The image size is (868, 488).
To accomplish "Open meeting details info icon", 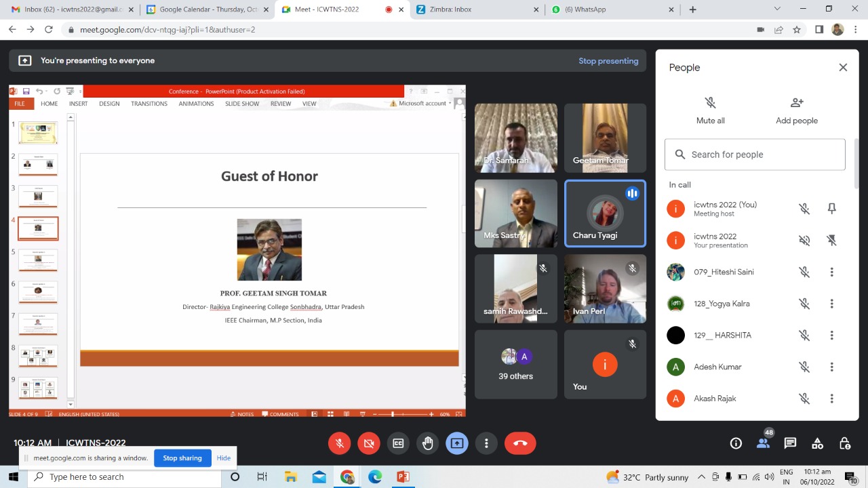I will point(736,443).
